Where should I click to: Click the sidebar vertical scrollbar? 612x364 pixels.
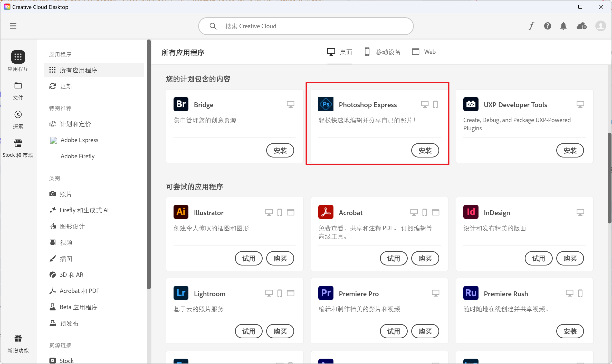[149, 164]
